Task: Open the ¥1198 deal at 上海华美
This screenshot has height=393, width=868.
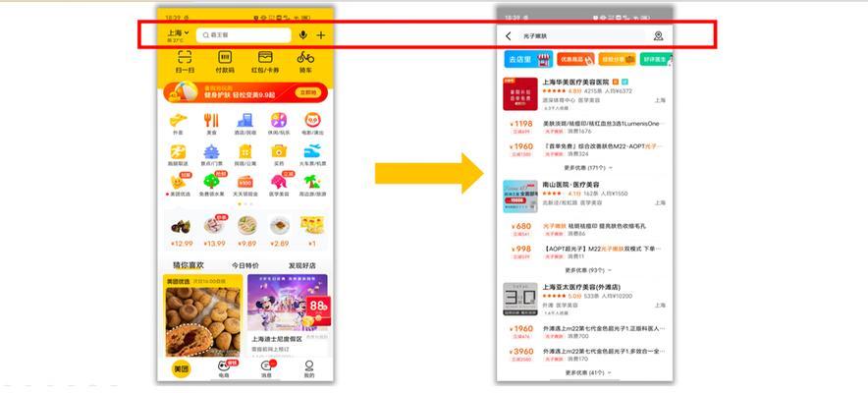Action: point(584,128)
